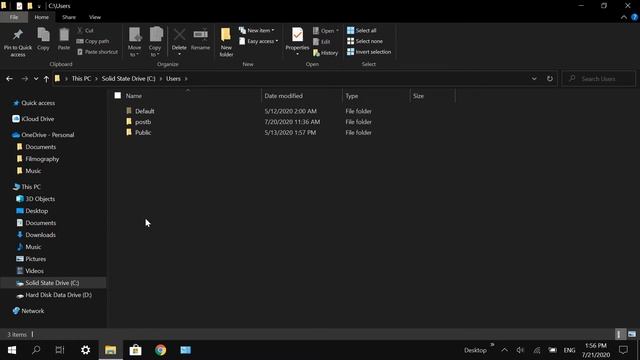Open the Easy access dropdown
Screen dimensions: 640x360
[x=258, y=41]
